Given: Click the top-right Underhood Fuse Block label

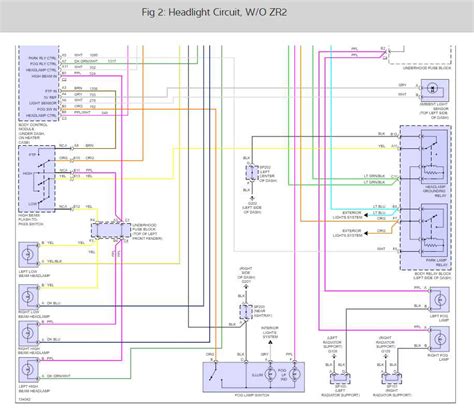Looking at the screenshot, I should [x=427, y=68].
